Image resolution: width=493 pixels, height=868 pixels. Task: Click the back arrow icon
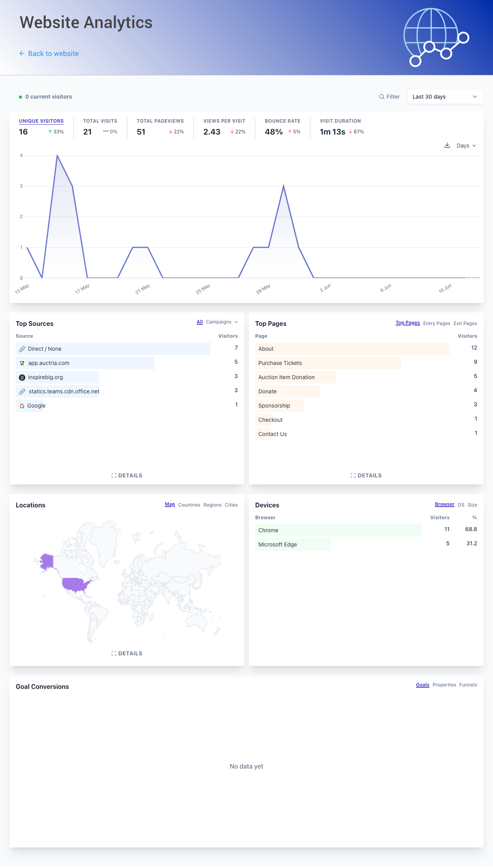pos(22,54)
